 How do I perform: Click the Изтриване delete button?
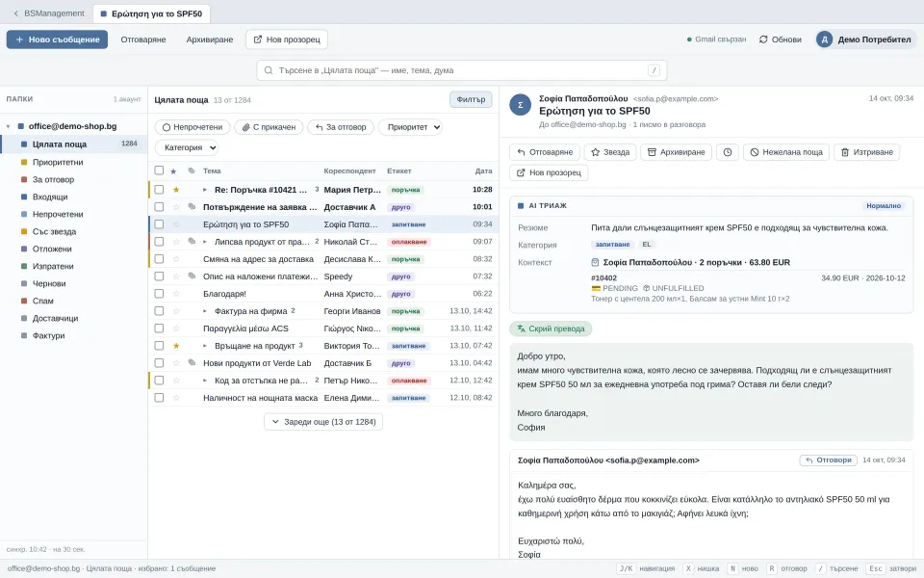867,152
